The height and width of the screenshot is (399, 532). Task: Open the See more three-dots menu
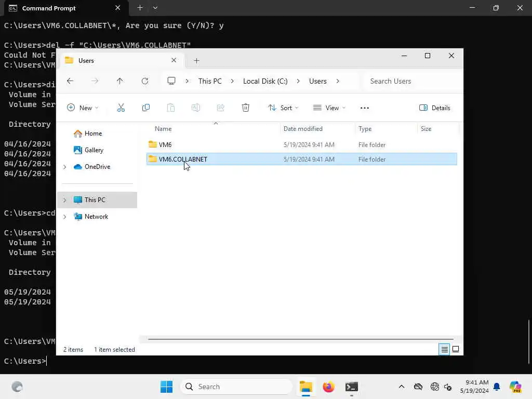(364, 108)
